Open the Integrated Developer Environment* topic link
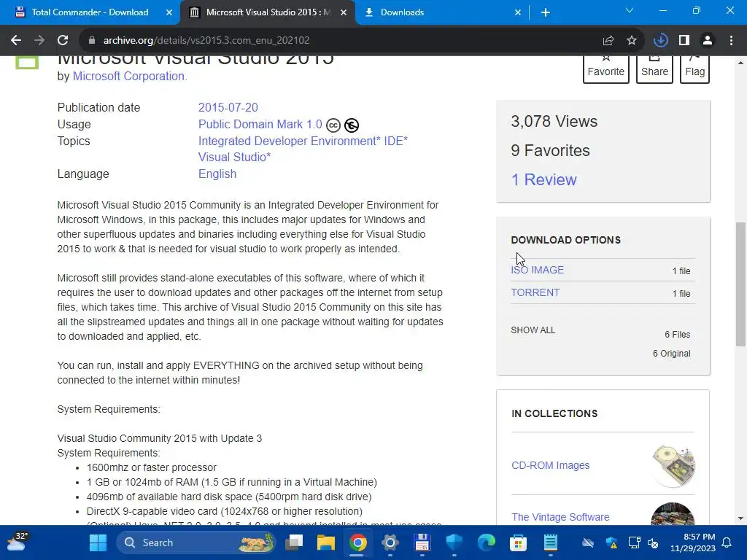 (x=289, y=141)
